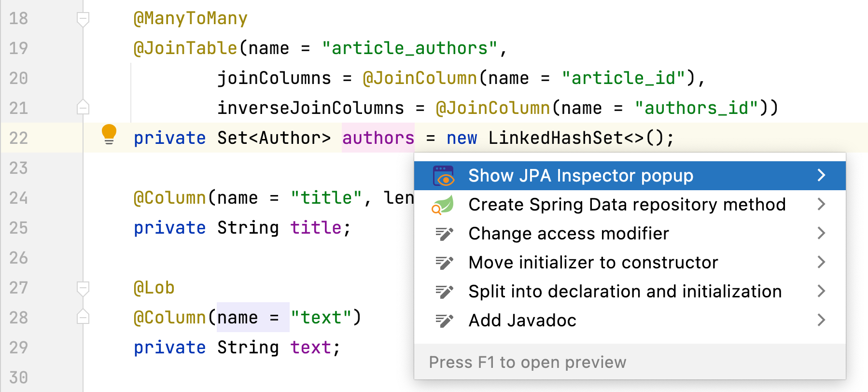
Task: Click the highlighted authors field name
Action: tap(378, 138)
